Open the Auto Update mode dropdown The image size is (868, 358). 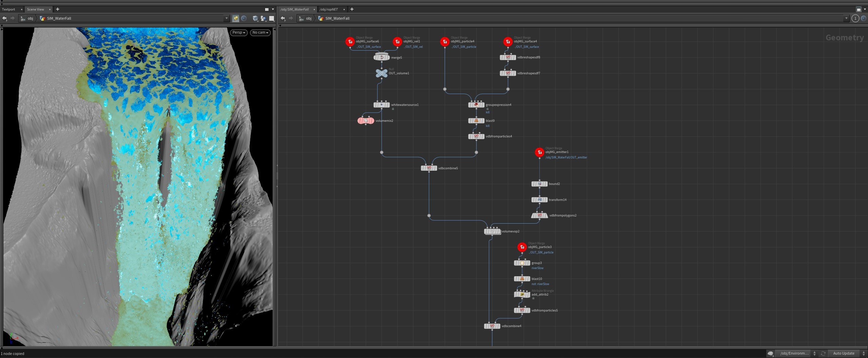pyautogui.click(x=847, y=354)
